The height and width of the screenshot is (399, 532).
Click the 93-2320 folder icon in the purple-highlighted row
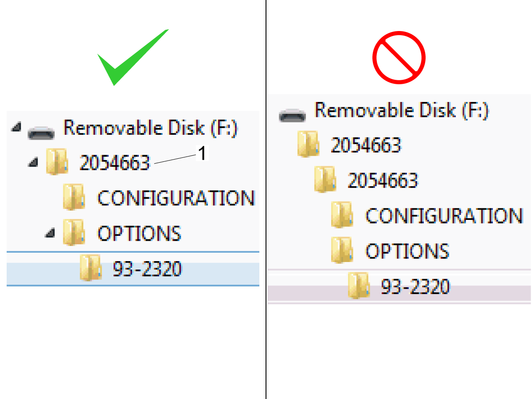point(359,286)
